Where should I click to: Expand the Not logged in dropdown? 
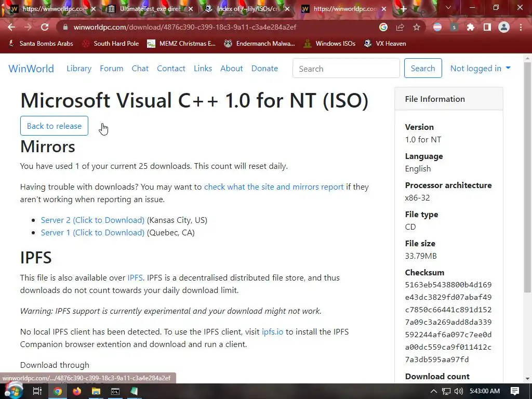[480, 69]
